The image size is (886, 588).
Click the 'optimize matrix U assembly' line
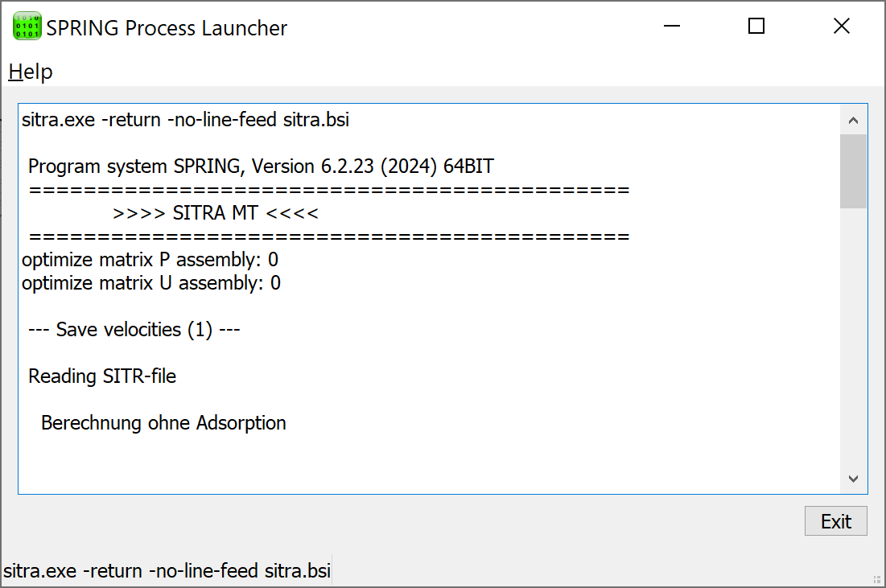(x=150, y=283)
